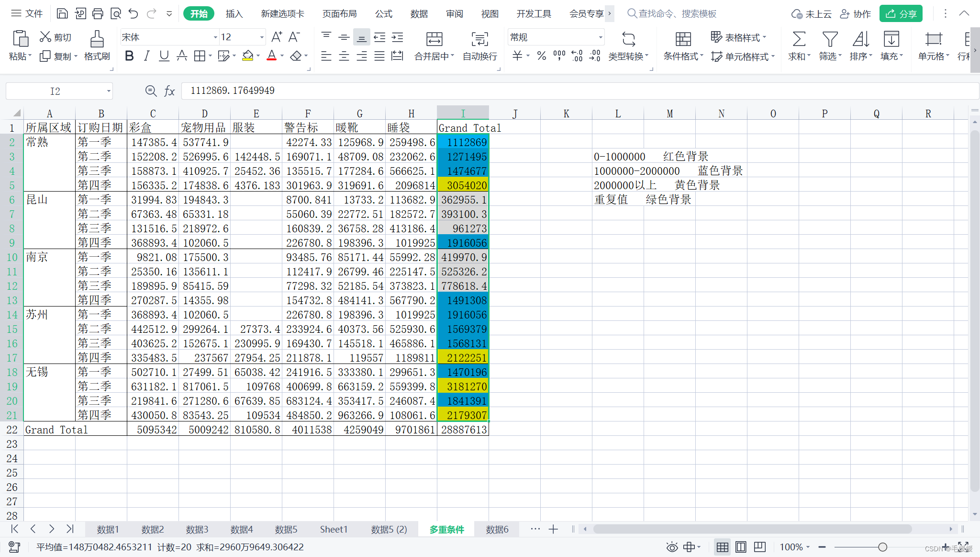Click the Format Painter (格式刷) icon

[x=97, y=39]
